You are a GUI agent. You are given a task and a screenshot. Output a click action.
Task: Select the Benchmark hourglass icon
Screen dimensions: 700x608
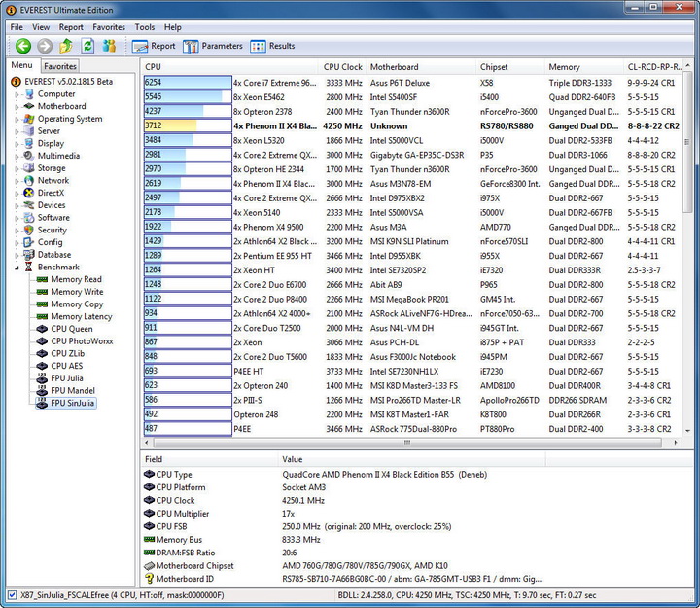[x=29, y=268]
